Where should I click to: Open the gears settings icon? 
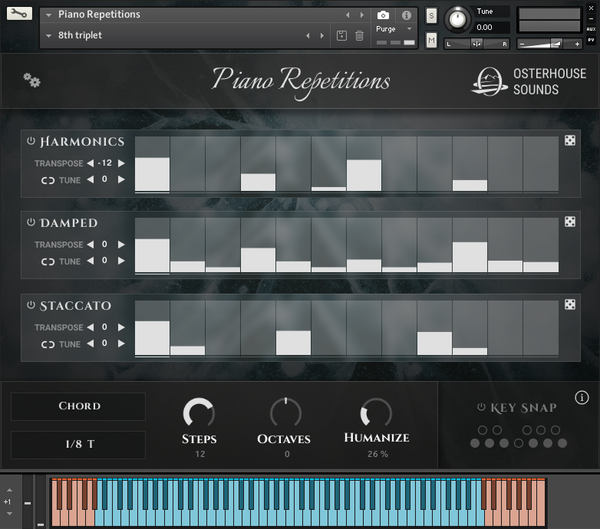[31, 80]
